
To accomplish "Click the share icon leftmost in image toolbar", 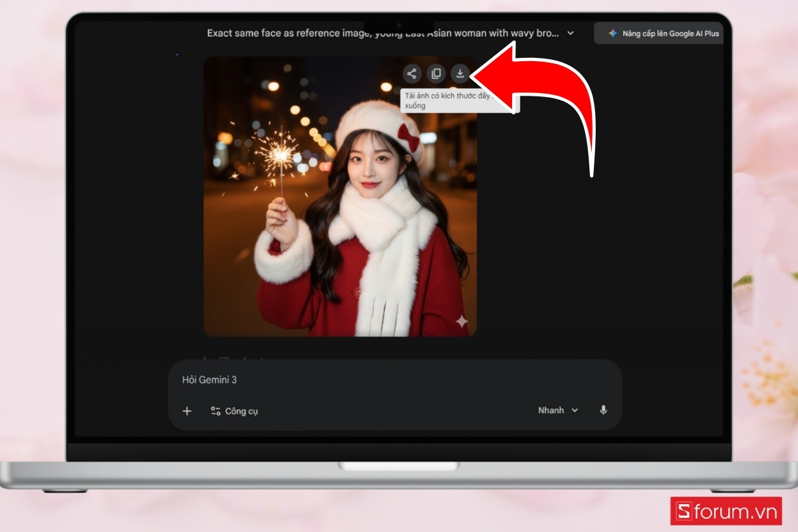I will pos(412,73).
